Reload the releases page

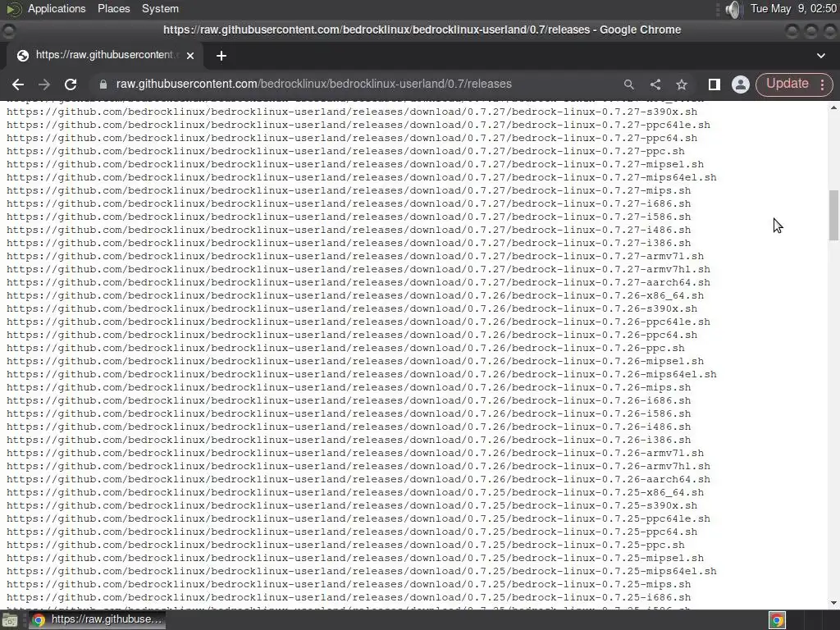click(x=71, y=84)
